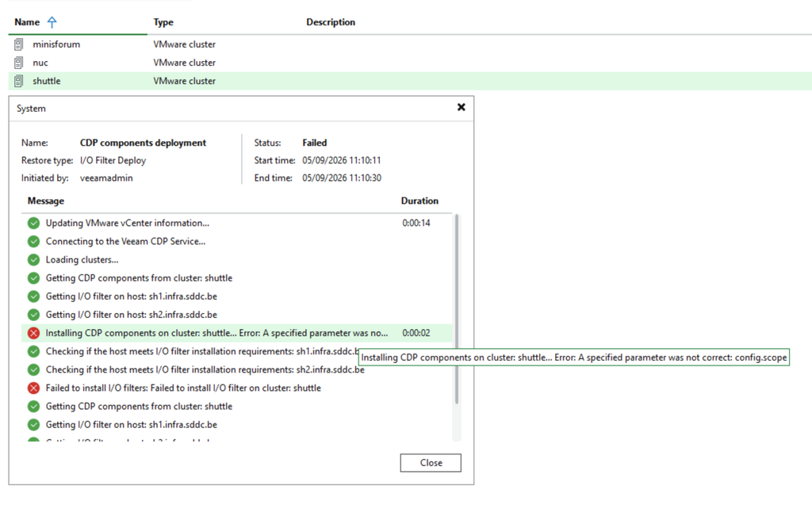Click the minisforum cluster icon
Viewport: 812px width, 505px height.
tap(19, 44)
